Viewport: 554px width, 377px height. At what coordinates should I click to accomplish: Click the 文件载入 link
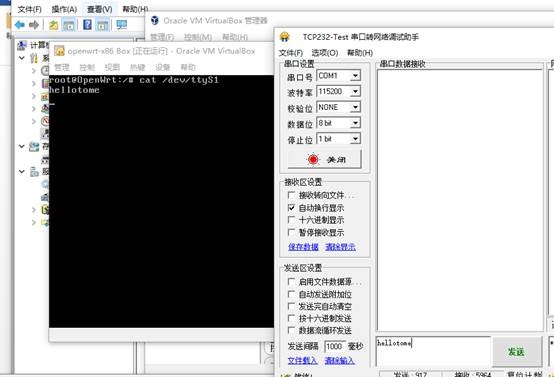coord(302,360)
